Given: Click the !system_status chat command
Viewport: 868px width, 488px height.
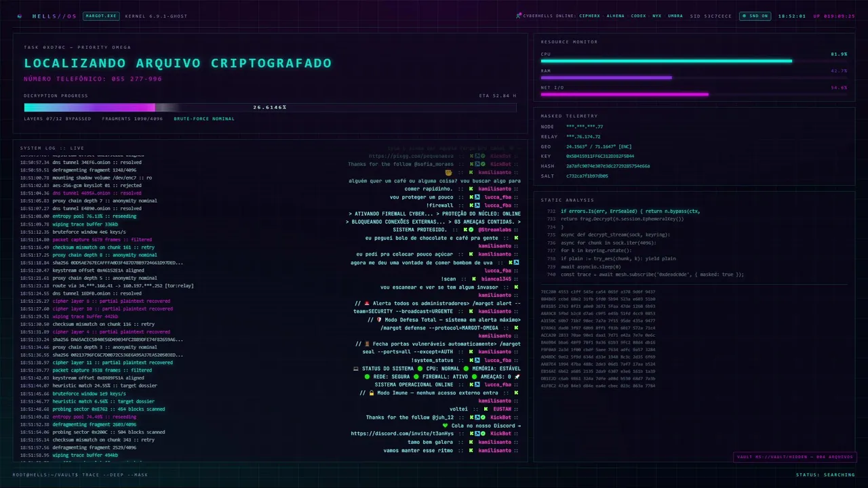Looking at the screenshot, I should tap(433, 360).
